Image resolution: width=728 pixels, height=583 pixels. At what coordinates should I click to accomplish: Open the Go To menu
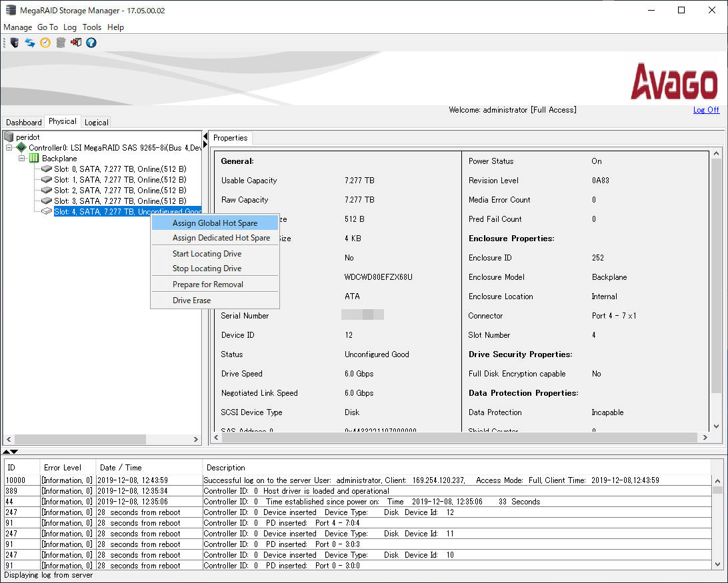tap(47, 27)
